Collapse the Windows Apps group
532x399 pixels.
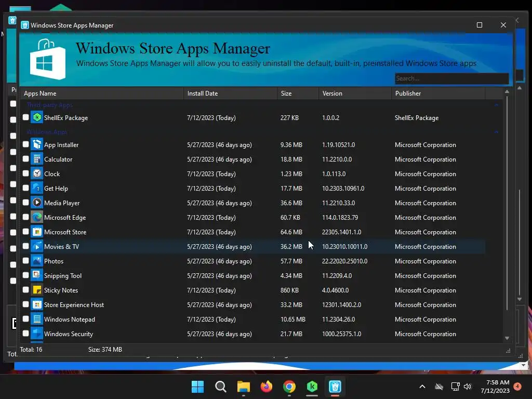[x=496, y=131]
